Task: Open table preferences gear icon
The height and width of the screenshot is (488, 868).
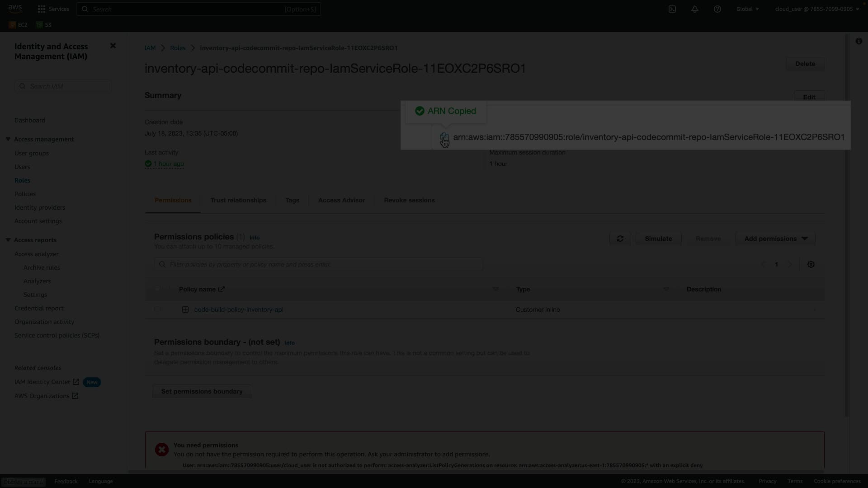Action: [x=811, y=264]
